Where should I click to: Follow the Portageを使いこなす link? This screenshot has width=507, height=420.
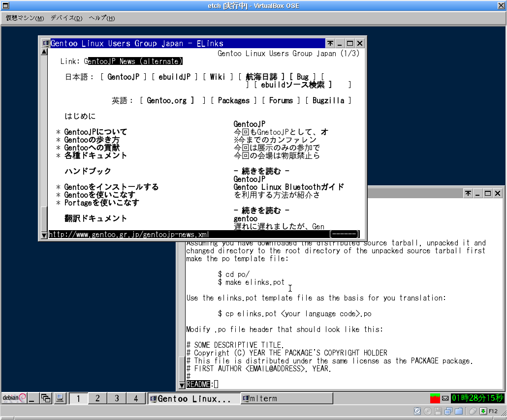pos(101,203)
